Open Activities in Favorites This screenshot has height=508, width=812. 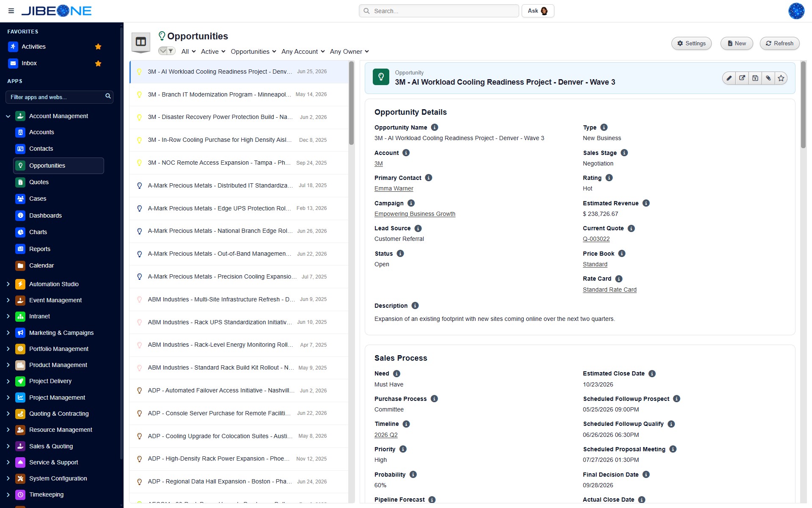pos(33,47)
